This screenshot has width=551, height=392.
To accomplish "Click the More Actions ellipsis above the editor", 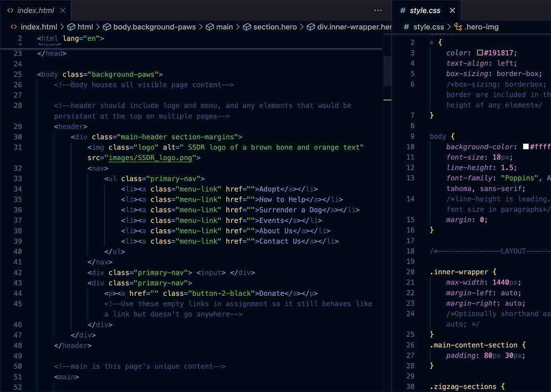I will click(x=377, y=10).
